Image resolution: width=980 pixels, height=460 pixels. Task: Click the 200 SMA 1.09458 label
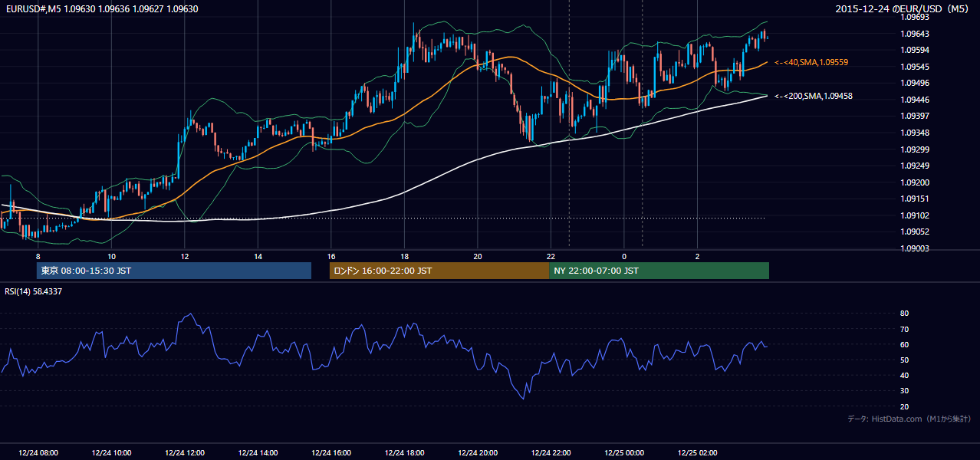tap(814, 96)
